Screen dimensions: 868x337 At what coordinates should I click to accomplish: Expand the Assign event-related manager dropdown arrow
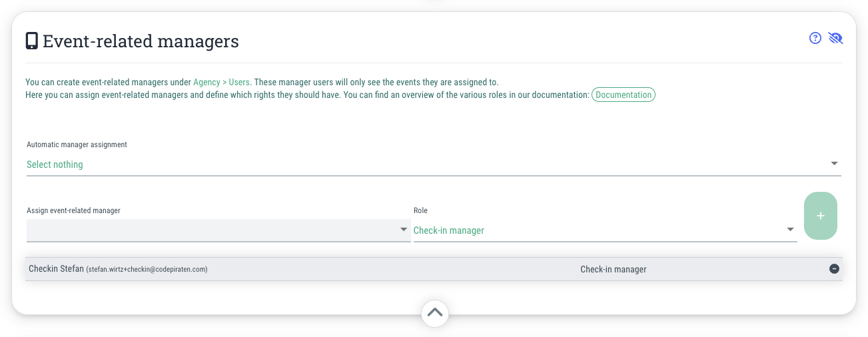(403, 230)
